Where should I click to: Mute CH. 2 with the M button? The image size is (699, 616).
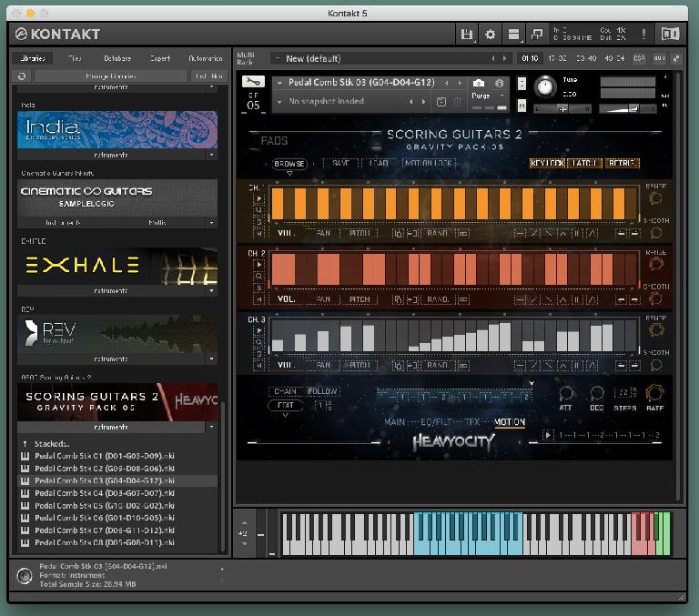tap(259, 299)
